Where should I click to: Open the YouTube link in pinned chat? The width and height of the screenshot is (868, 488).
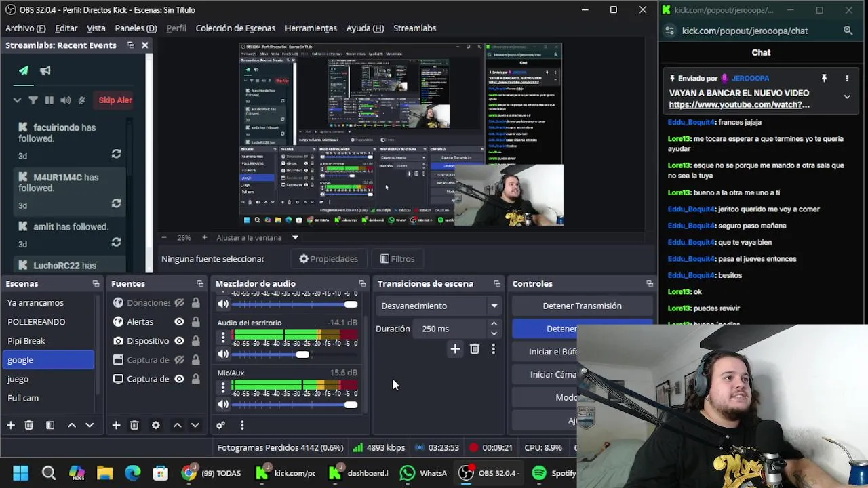739,104
